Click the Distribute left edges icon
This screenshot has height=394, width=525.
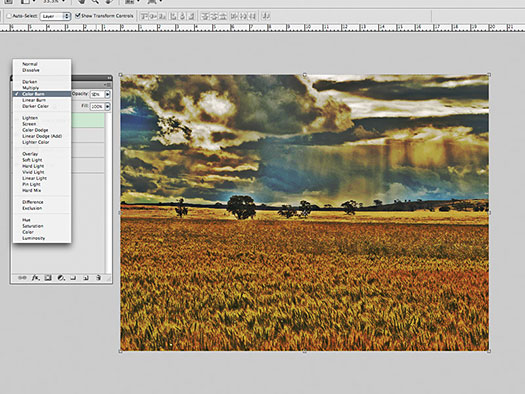(x=234, y=16)
